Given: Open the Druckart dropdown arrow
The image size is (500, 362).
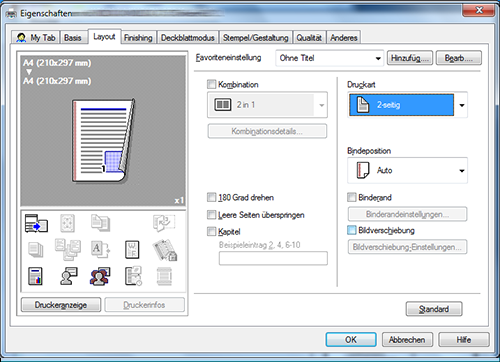Looking at the screenshot, I should click(462, 105).
